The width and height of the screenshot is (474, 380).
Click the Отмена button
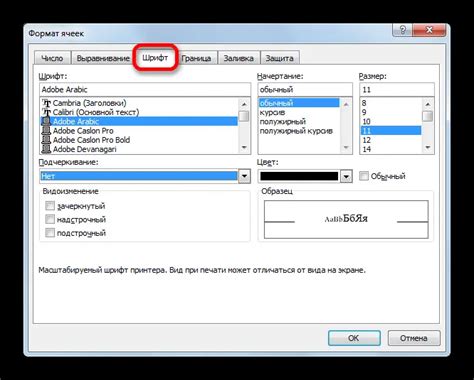(x=414, y=338)
